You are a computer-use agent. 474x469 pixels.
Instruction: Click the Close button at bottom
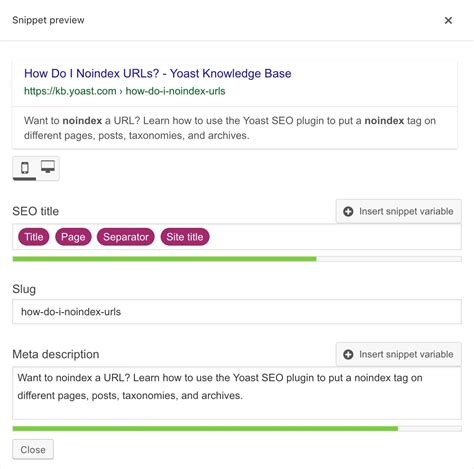click(33, 449)
